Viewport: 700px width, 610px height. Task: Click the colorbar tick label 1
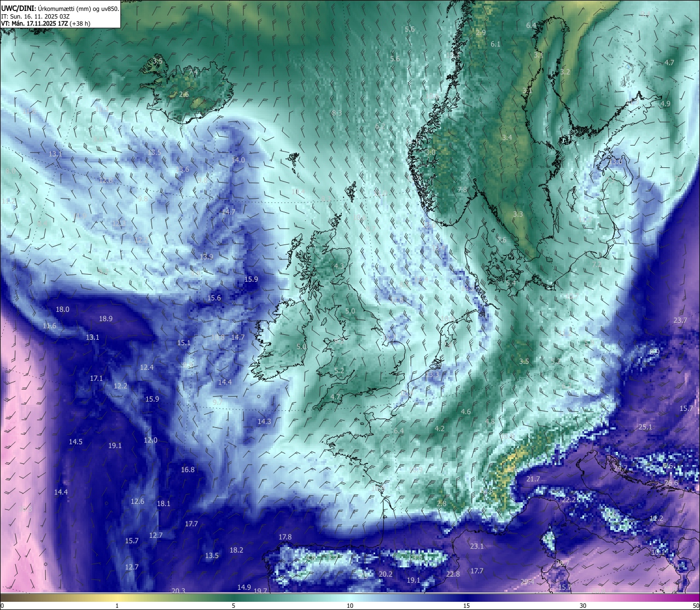tap(117, 606)
